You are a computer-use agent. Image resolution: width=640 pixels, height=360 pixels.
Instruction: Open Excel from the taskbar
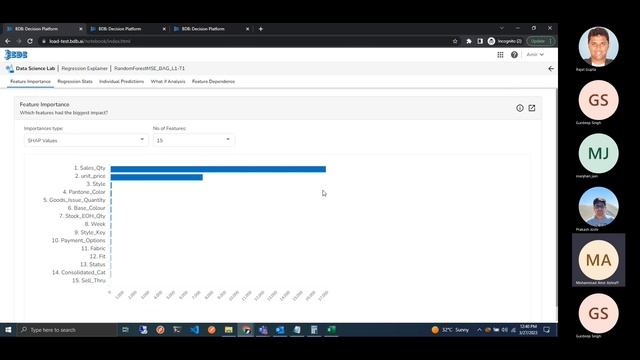(x=331, y=330)
